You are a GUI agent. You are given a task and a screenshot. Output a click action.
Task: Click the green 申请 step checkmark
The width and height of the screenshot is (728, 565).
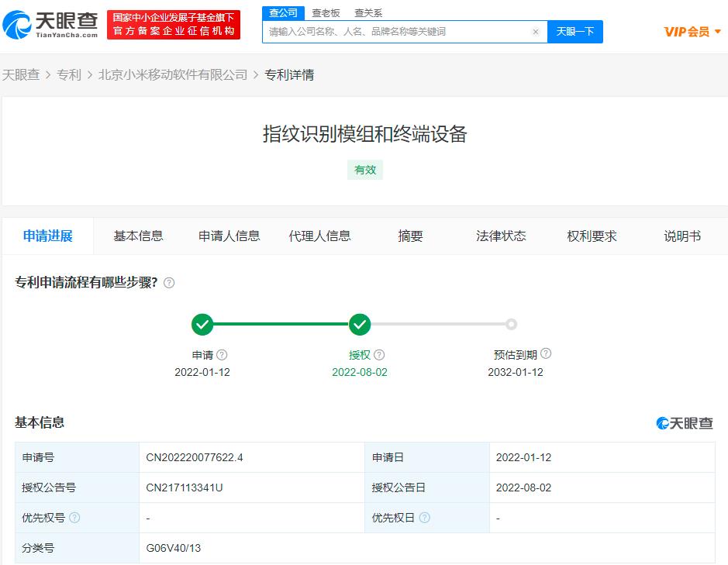[202, 325]
